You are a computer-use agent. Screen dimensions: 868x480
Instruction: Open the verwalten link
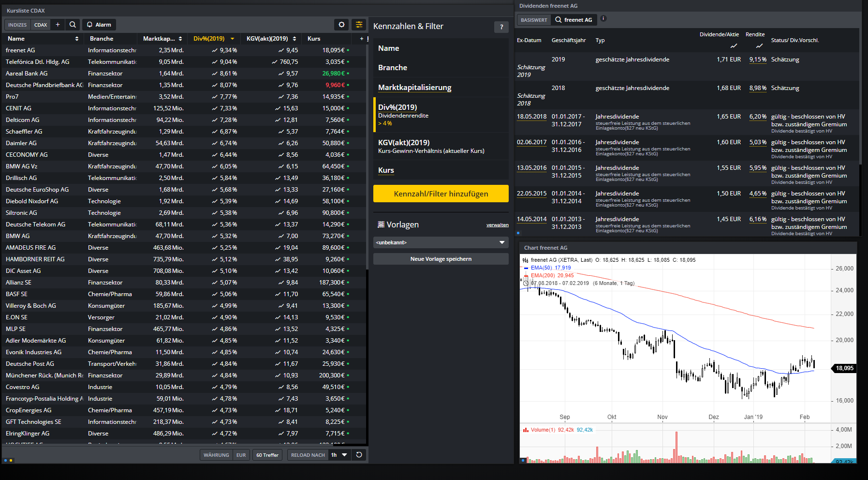(498, 225)
